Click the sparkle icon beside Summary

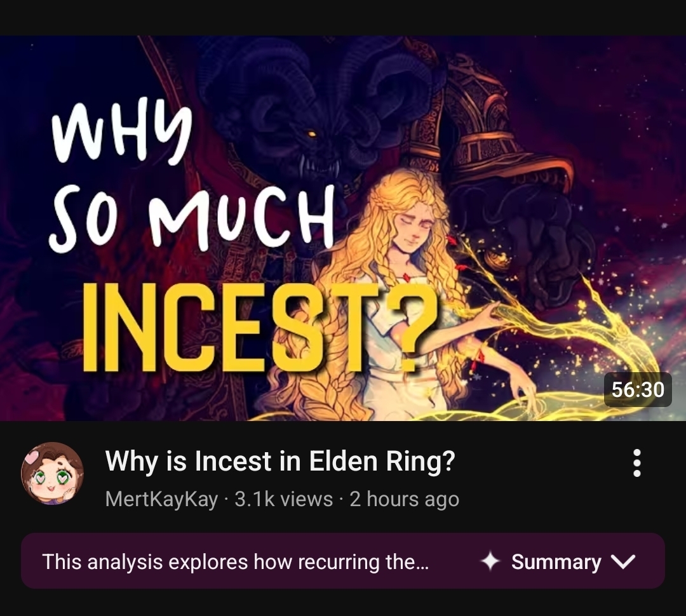point(490,561)
